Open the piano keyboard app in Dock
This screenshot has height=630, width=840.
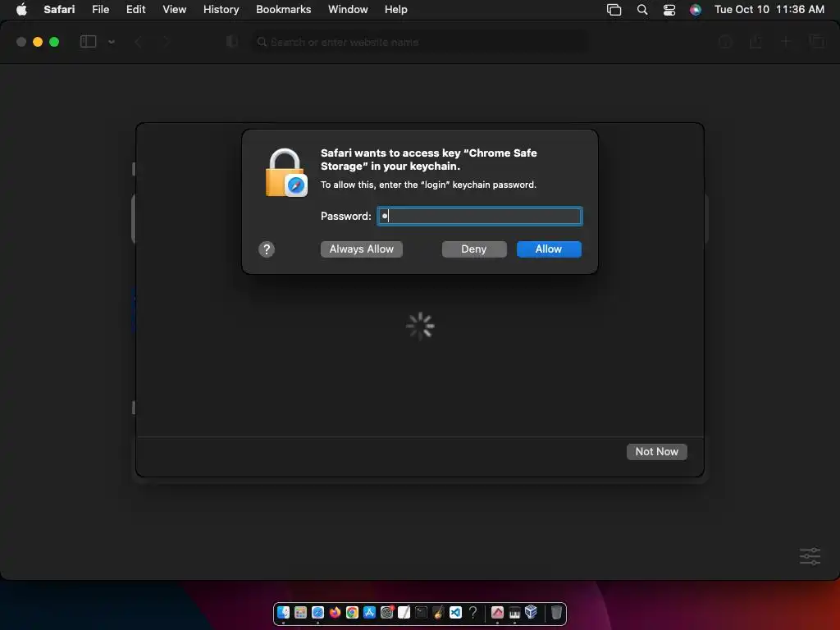[514, 612]
